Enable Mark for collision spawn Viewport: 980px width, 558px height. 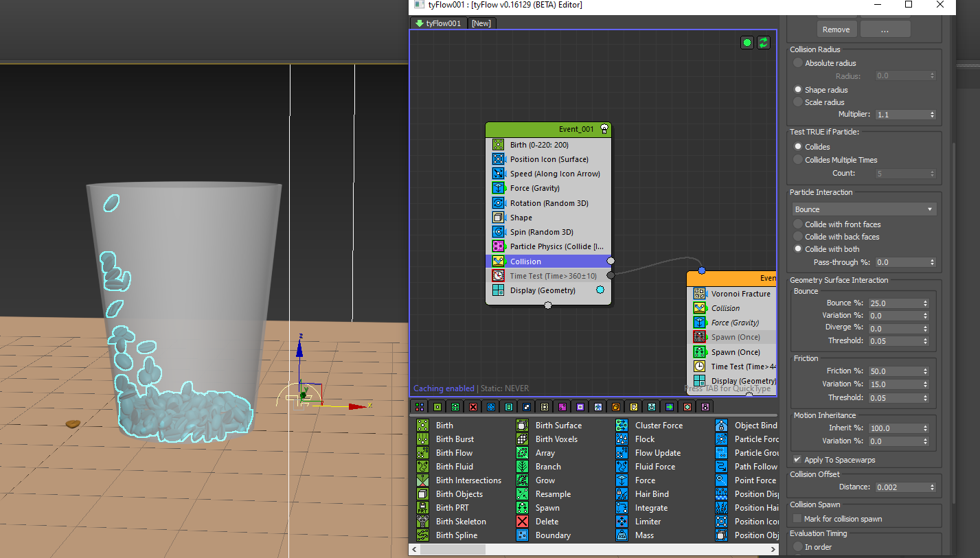pyautogui.click(x=797, y=519)
